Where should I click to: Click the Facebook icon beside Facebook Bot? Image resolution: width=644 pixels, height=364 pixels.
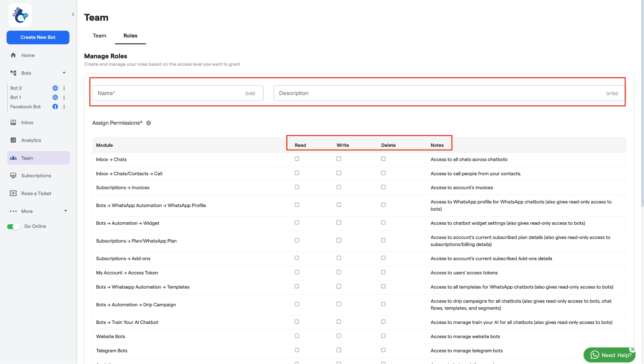point(55,107)
